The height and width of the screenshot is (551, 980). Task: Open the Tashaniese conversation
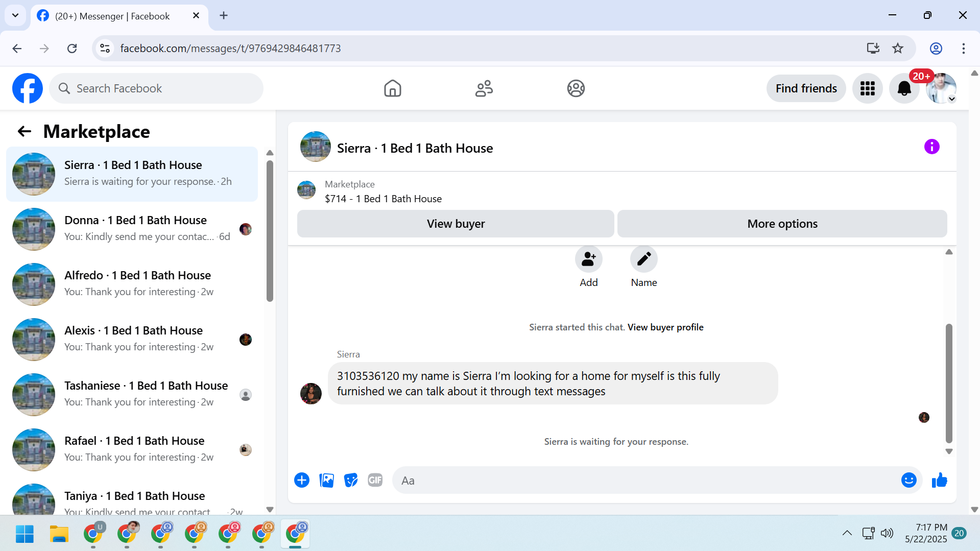[x=132, y=395]
